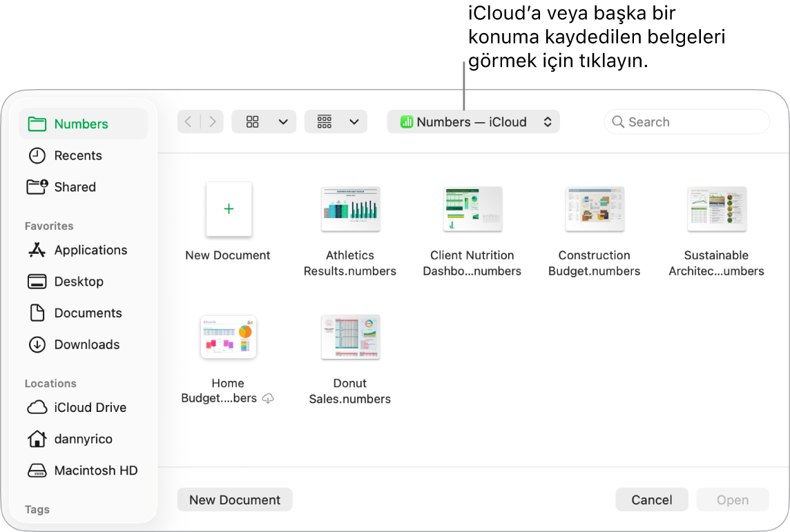Open the grouping options dropdown

(336, 121)
